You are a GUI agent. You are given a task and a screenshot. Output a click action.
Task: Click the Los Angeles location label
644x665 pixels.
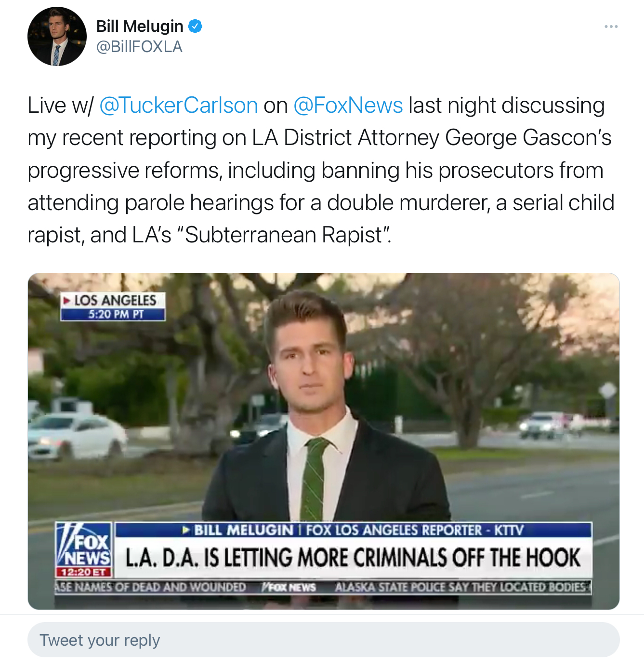coord(116,300)
